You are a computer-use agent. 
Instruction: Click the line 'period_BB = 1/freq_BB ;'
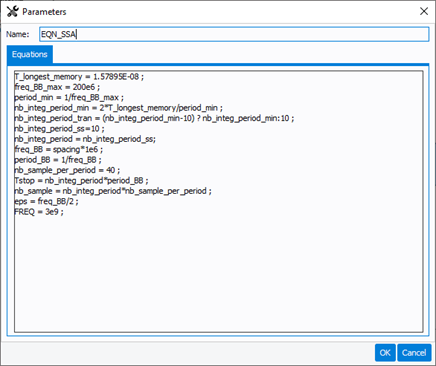click(x=58, y=160)
